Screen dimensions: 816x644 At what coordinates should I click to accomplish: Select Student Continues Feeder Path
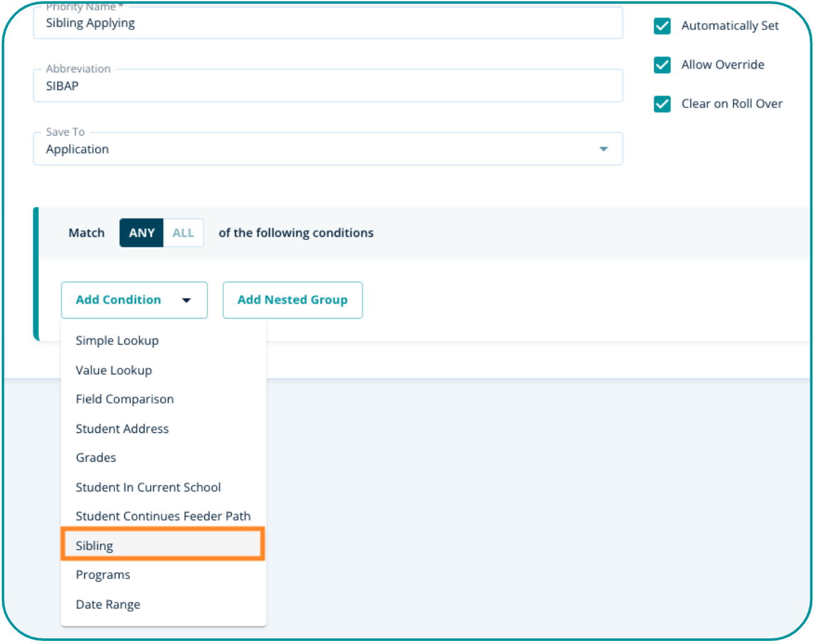(x=162, y=517)
